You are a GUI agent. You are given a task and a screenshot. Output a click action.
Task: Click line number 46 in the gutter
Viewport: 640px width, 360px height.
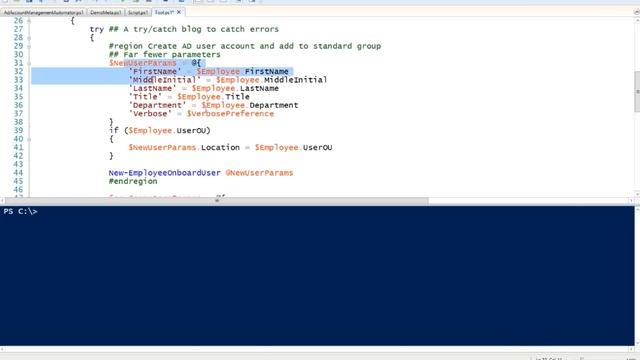pyautogui.click(x=18, y=189)
